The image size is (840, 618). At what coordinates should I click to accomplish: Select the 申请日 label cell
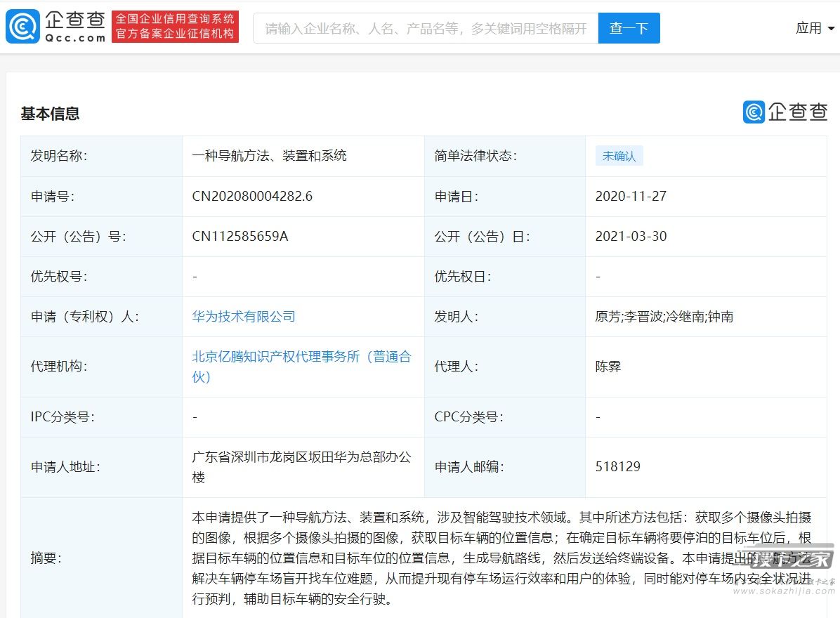coord(505,197)
